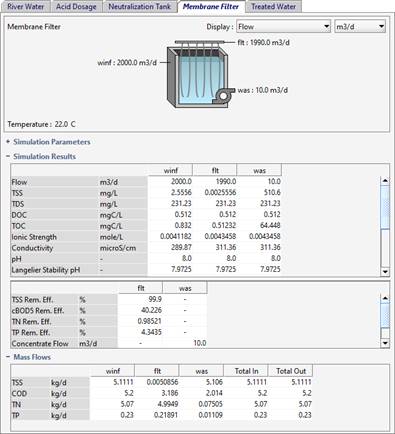
Task: Select the TDS row label
Action: point(18,204)
